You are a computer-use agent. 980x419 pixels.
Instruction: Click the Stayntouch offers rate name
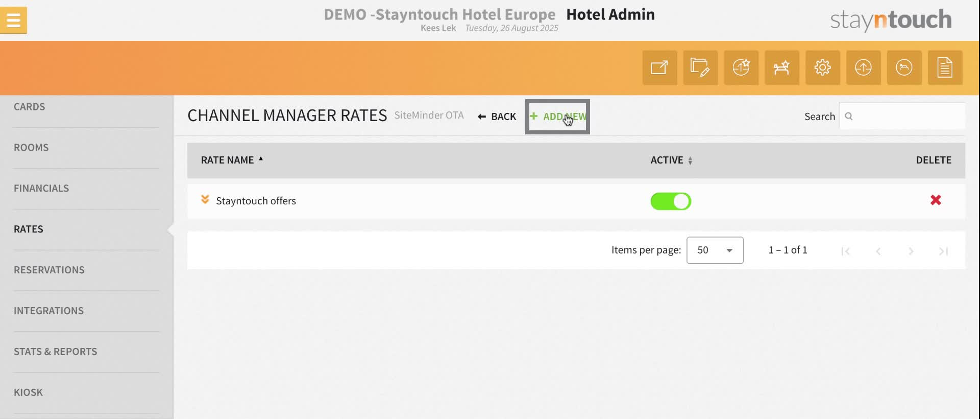pyautogui.click(x=256, y=201)
